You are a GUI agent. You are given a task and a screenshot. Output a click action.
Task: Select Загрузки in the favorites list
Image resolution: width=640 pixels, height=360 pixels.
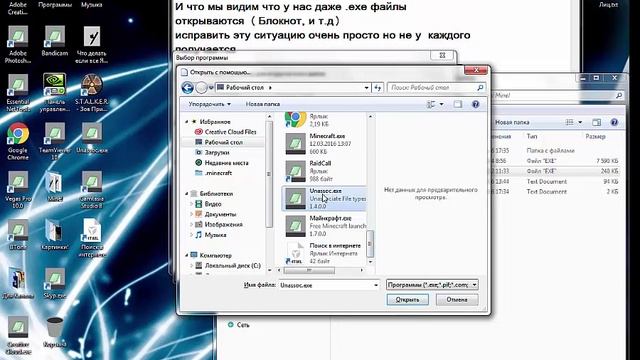coord(217,152)
